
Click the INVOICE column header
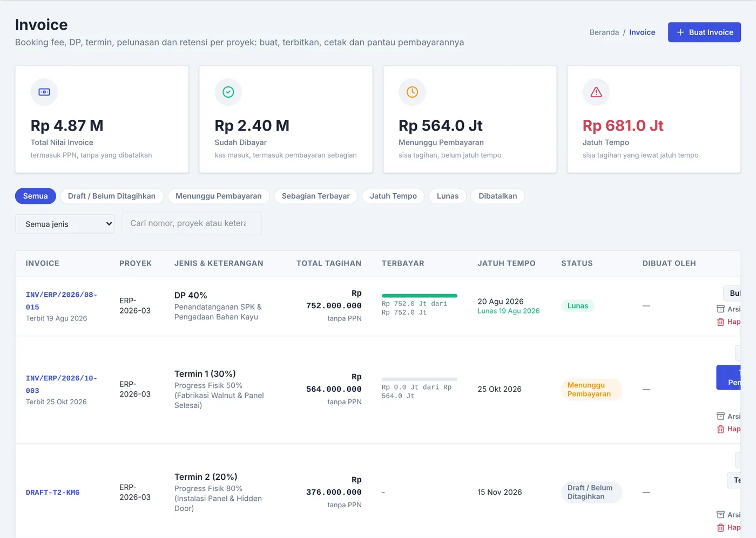click(43, 263)
